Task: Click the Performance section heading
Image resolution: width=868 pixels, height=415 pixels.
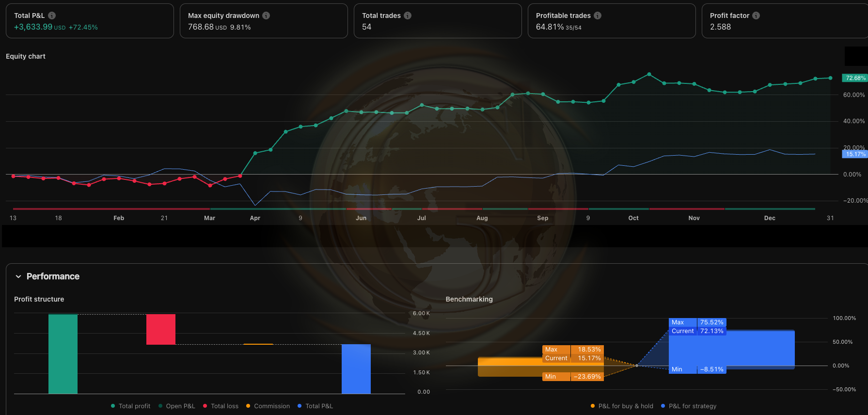Action: click(53, 276)
